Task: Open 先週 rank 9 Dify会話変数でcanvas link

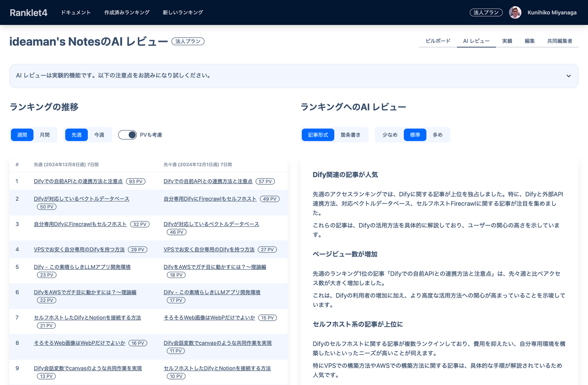Action: tap(88, 368)
